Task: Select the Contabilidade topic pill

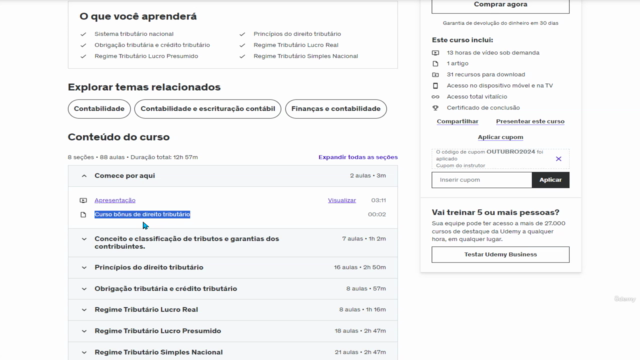Action: (99, 109)
